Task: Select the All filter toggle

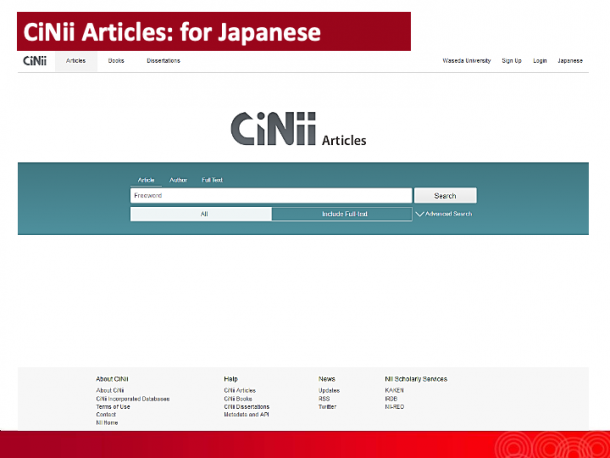Action: pos(201,214)
